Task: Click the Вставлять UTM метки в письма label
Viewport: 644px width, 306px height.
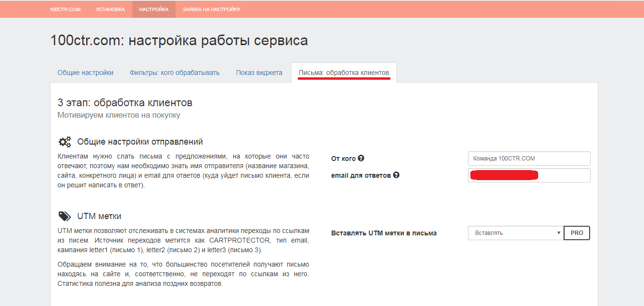Action: click(x=384, y=233)
